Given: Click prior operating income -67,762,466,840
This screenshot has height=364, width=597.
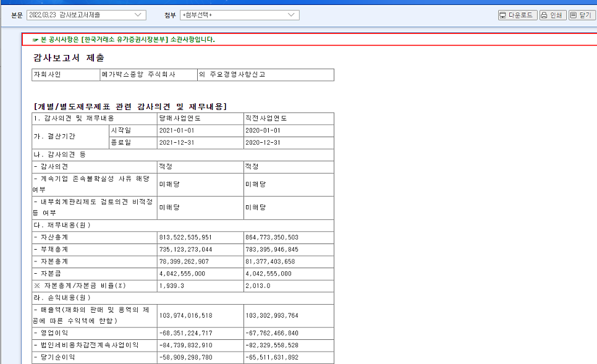Looking at the screenshot, I should (272, 333).
